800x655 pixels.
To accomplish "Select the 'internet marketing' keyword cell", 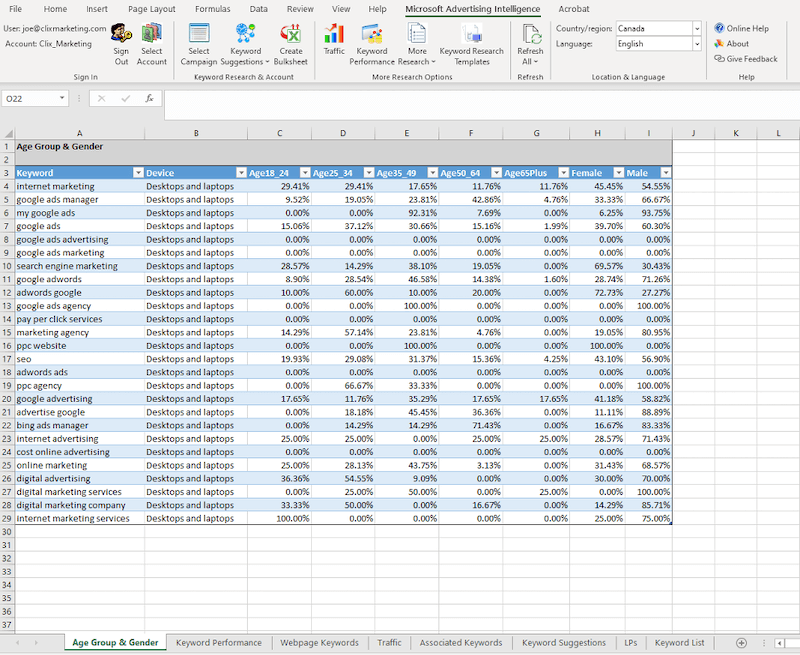I will (80, 186).
